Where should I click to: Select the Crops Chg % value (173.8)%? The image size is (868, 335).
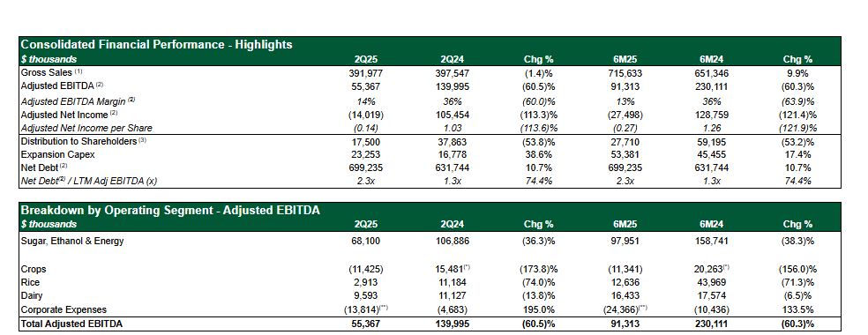click(x=539, y=269)
